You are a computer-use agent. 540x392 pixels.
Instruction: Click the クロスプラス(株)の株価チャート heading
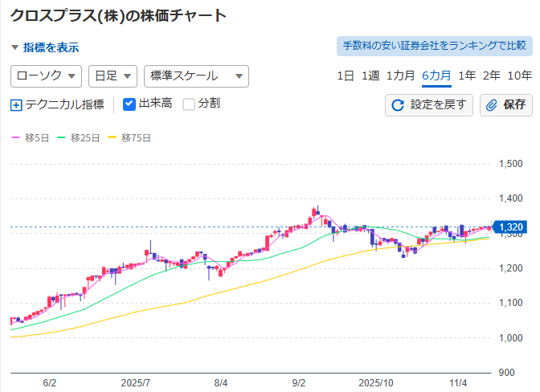click(118, 15)
